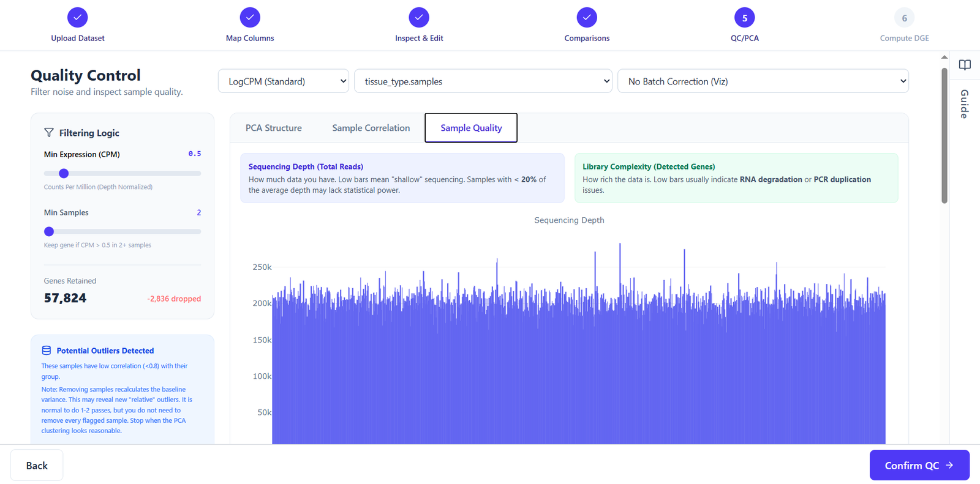Click the Quality Control heading

86,75
